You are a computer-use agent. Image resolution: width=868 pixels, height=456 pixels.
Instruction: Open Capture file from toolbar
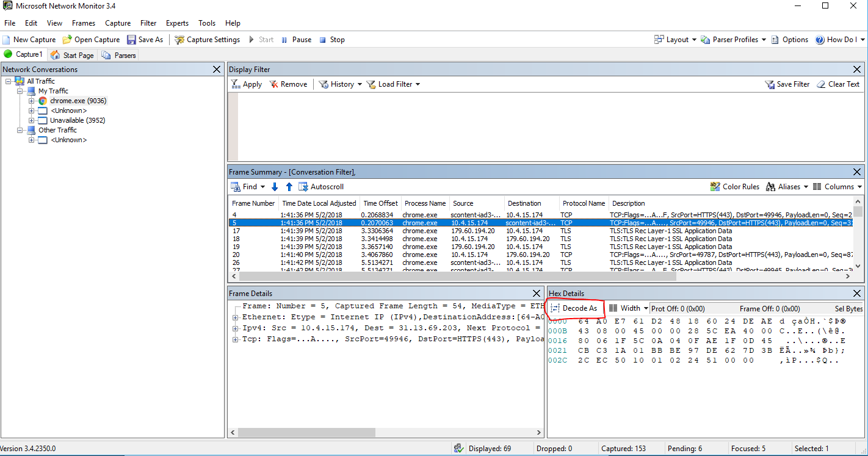(92, 40)
